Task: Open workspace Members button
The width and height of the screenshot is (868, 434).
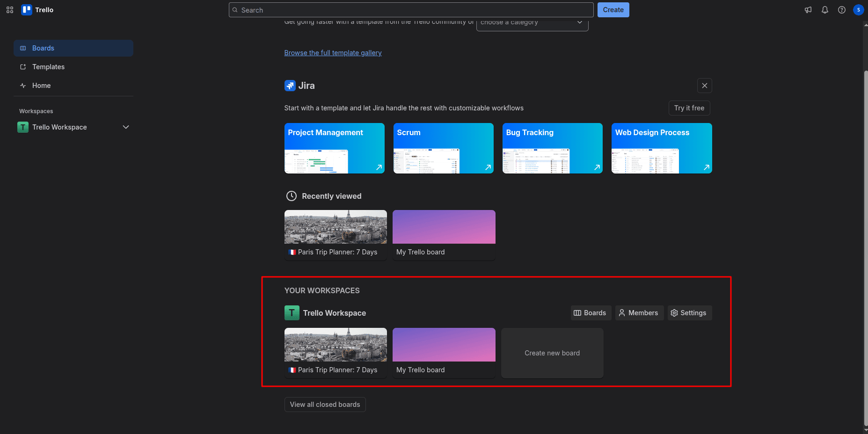Action: [x=639, y=313]
